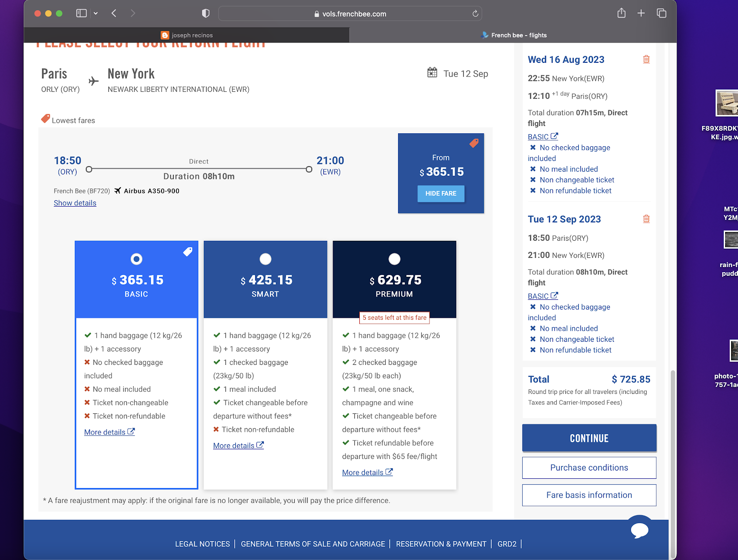Image resolution: width=738 pixels, height=560 pixels.
Task: Open More details under BASIC fare card
Action: [x=109, y=432]
